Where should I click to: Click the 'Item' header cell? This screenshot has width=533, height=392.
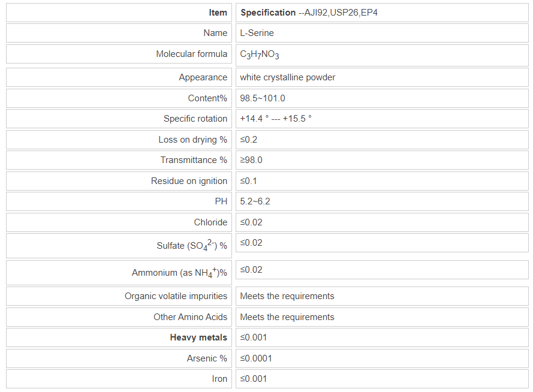click(218, 13)
